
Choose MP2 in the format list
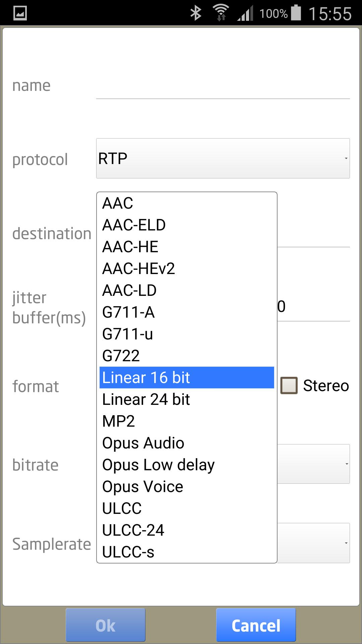[x=119, y=421]
